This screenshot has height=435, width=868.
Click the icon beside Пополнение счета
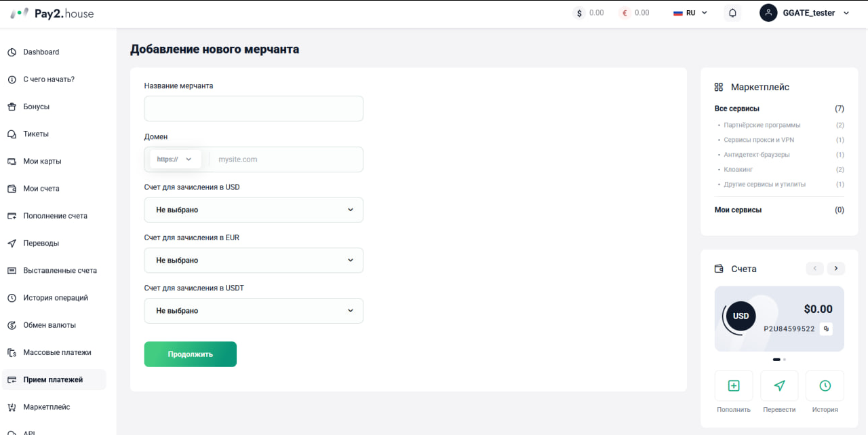[12, 216]
